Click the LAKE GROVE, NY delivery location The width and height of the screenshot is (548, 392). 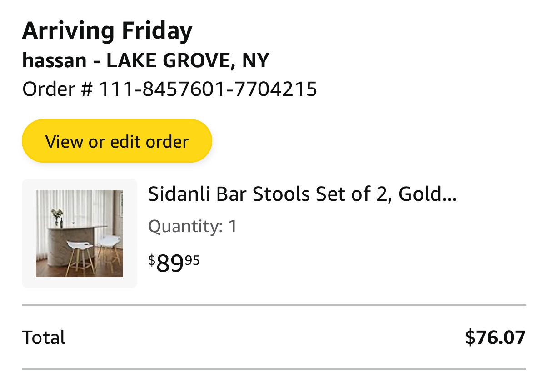188,60
